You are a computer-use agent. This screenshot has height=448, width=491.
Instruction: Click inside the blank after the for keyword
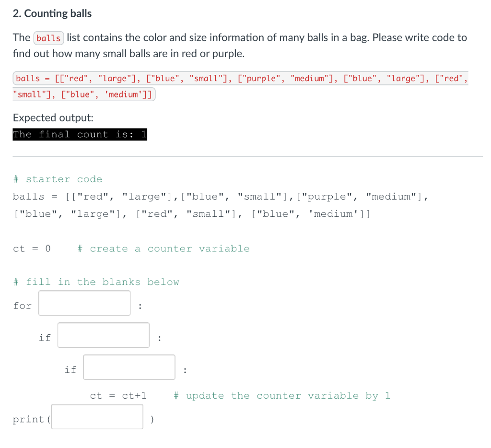(x=84, y=303)
